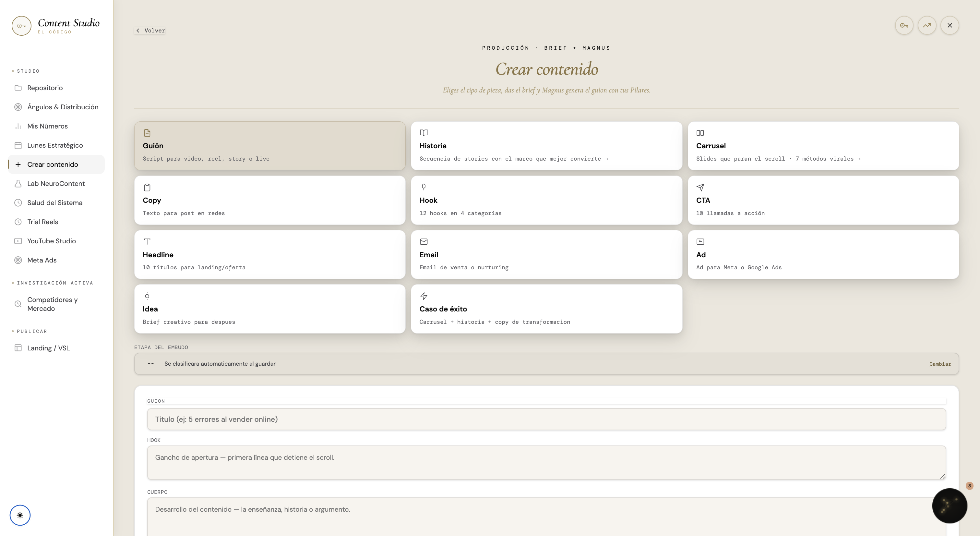Image resolution: width=980 pixels, height=536 pixels.
Task: Focus the Hook textarea
Action: click(546, 463)
